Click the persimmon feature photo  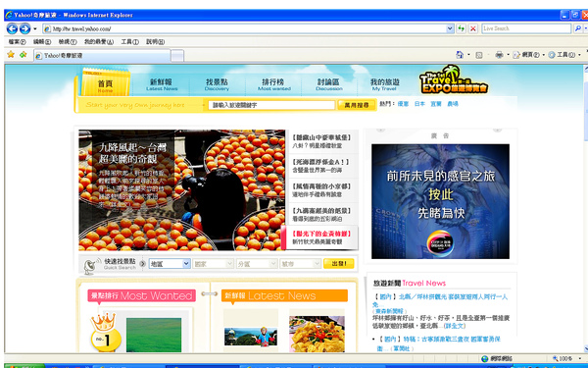[182, 190]
